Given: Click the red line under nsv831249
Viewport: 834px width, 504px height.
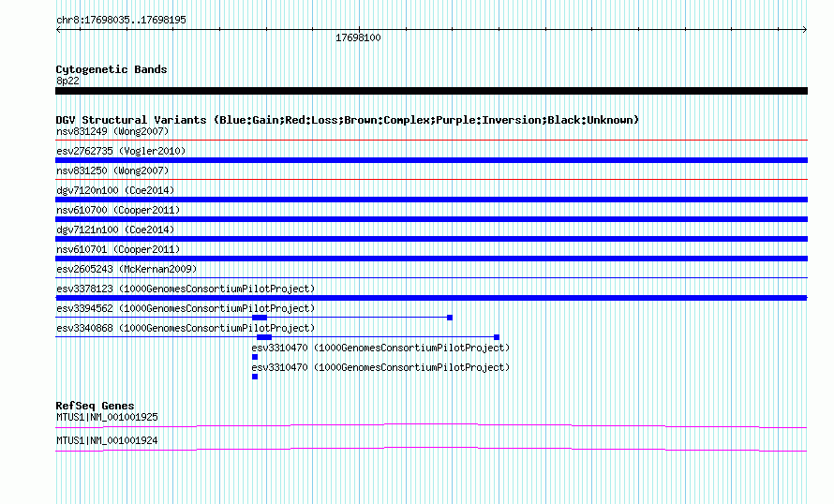Looking at the screenshot, I should (431, 141).
